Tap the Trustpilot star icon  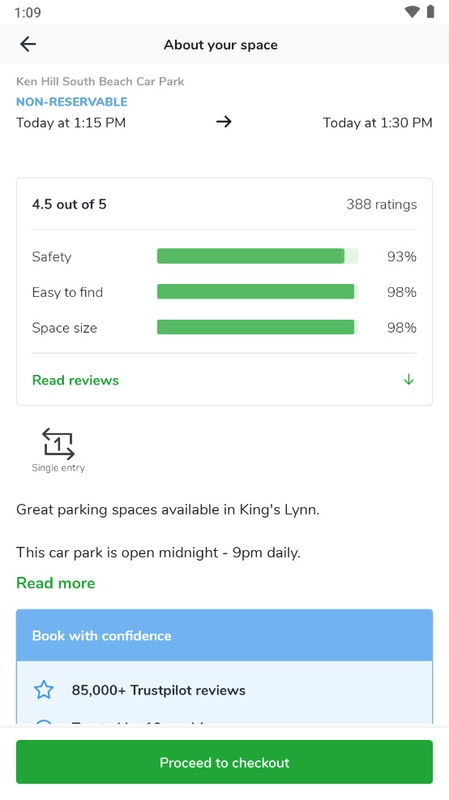(44, 690)
